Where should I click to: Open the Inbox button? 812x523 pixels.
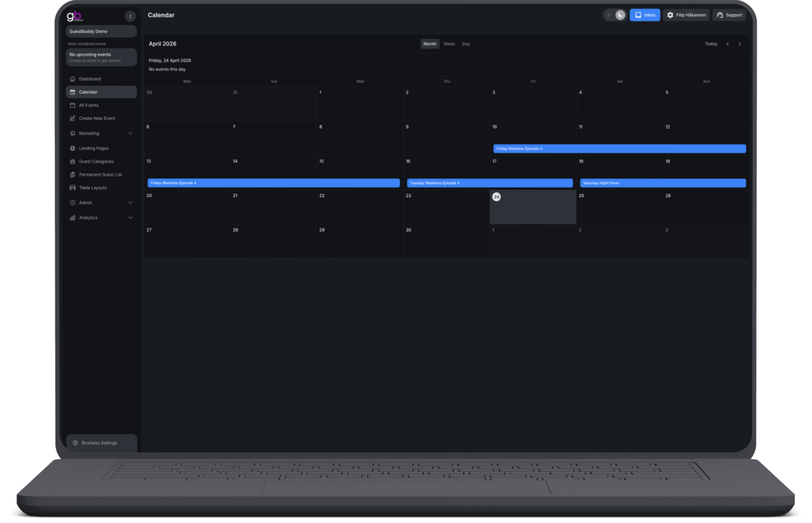tap(645, 15)
